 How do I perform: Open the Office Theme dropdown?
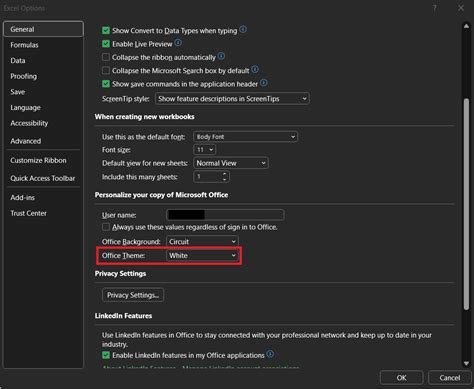point(202,256)
